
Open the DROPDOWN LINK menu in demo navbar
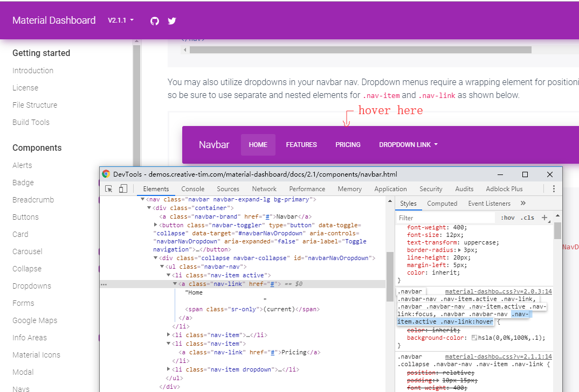pyautogui.click(x=408, y=144)
